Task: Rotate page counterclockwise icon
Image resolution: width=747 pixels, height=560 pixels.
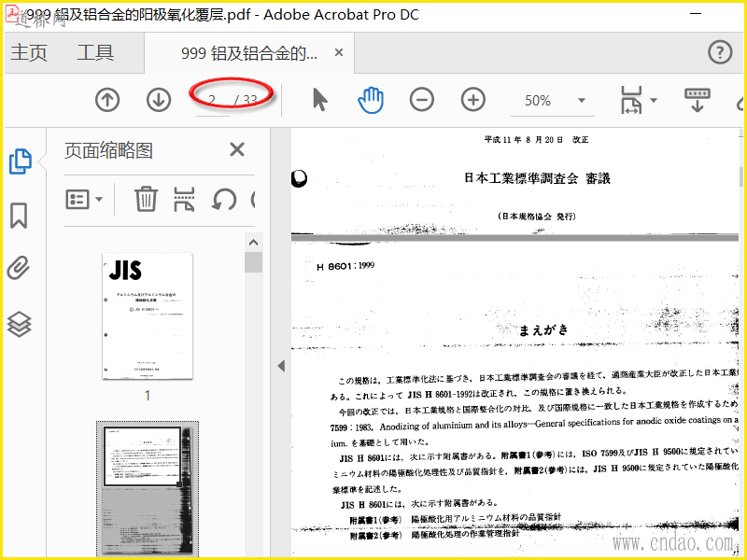Action: (224, 199)
